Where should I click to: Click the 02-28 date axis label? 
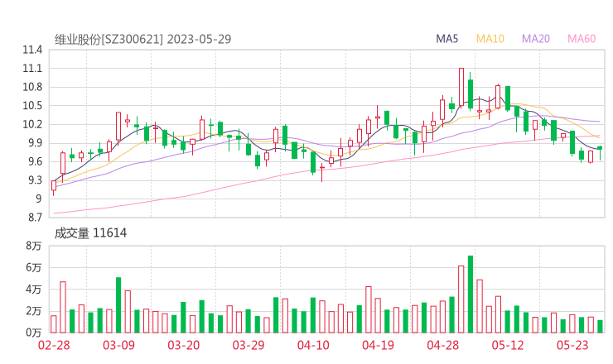coord(54,345)
